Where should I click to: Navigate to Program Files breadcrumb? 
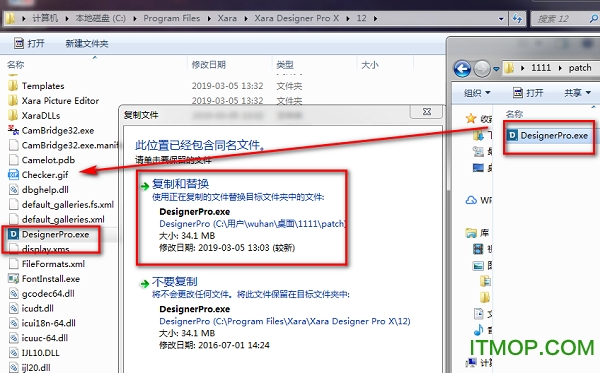pyautogui.click(x=171, y=18)
